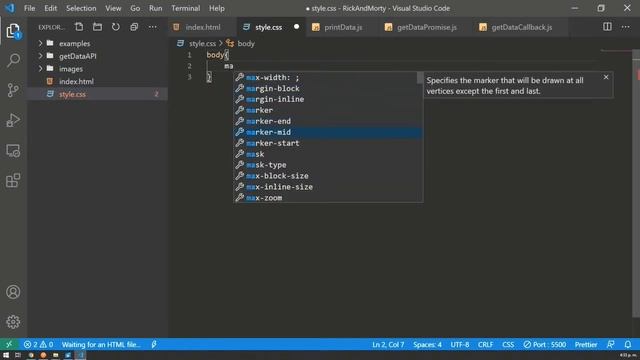This screenshot has height=360, width=640.
Task: Change file encoding UTF-8
Action: pyautogui.click(x=460, y=344)
